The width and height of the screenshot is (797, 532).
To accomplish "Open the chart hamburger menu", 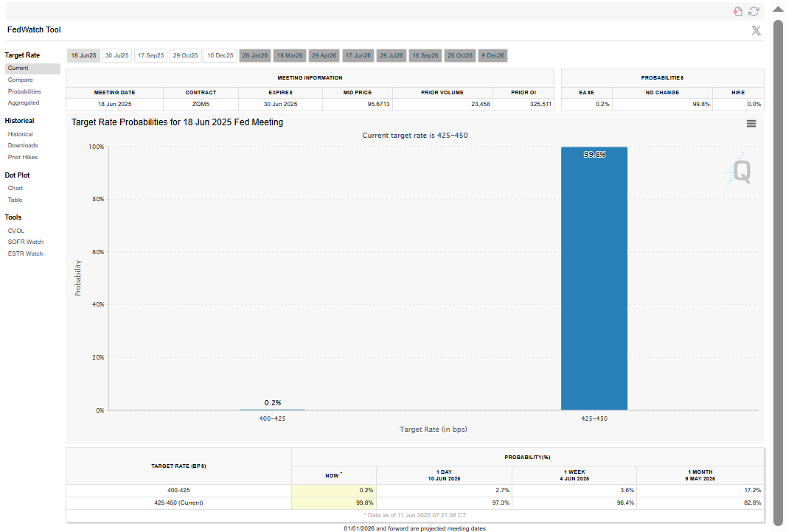I will [751, 124].
